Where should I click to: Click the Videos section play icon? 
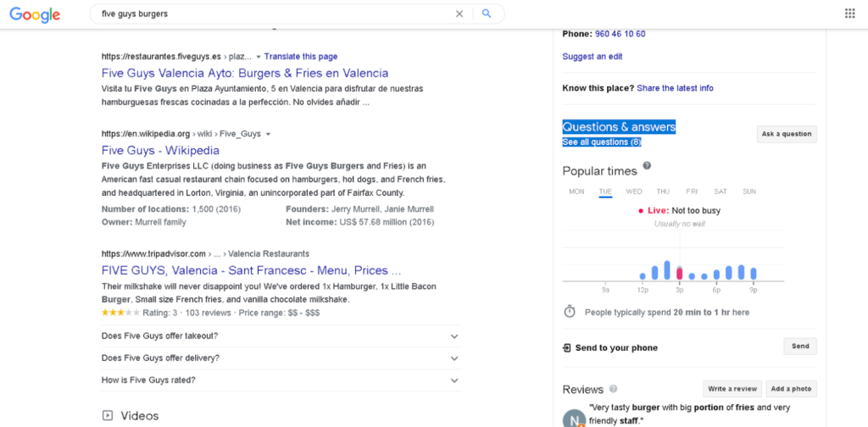coord(108,415)
